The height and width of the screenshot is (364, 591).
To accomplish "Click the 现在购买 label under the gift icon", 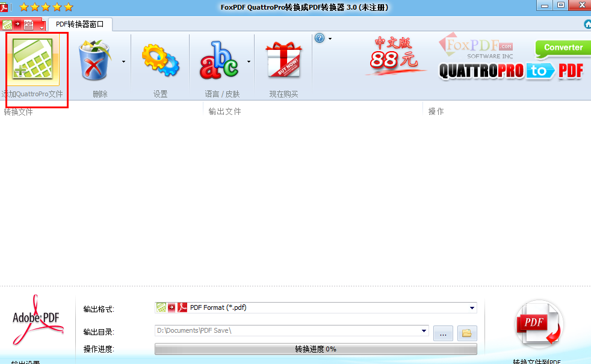I will coord(284,94).
